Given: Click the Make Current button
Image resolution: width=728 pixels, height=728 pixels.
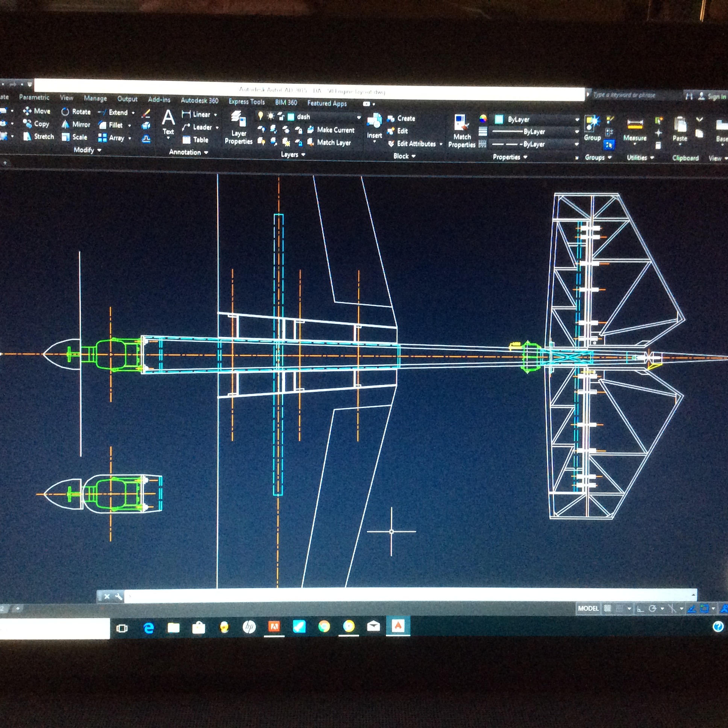Looking at the screenshot, I should coord(331,130).
